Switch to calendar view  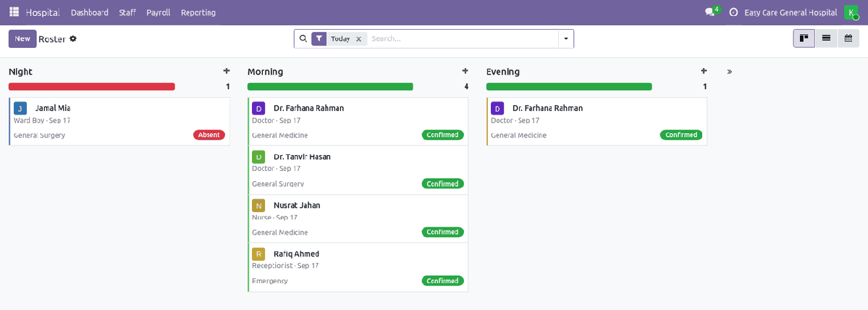(848, 38)
